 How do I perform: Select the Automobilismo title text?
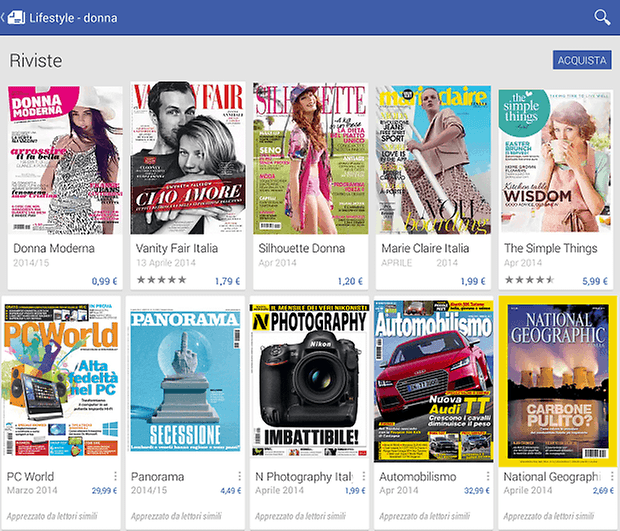[x=418, y=476]
